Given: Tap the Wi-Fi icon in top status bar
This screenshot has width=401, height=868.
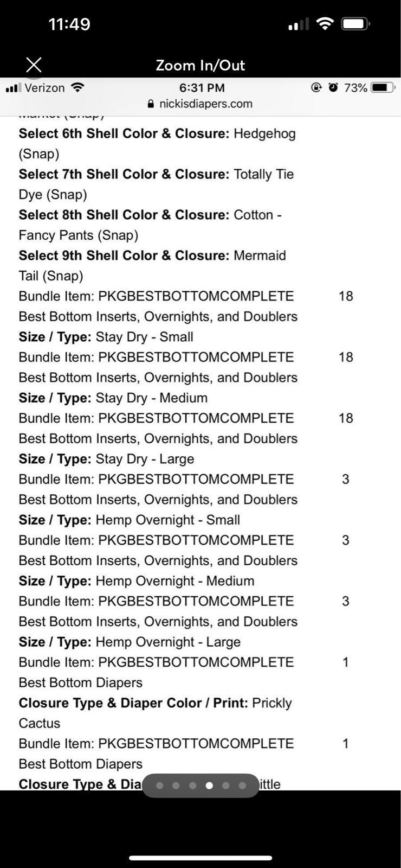Looking at the screenshot, I should 325,23.
